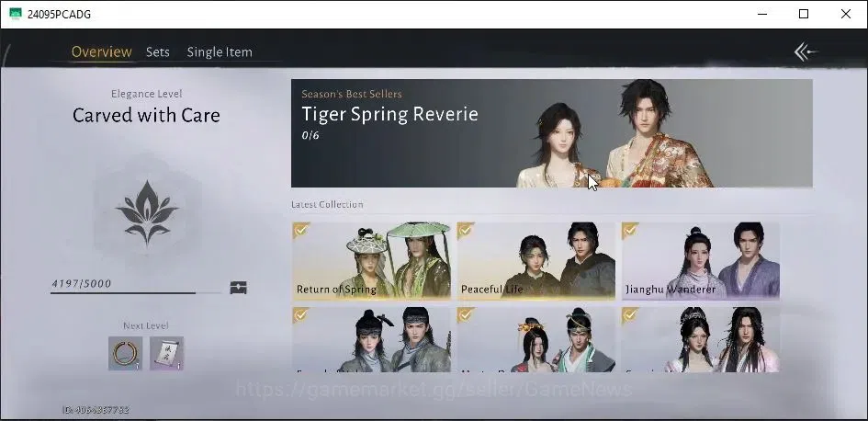Maximize the 24095PCADG window
This screenshot has height=421, width=868.
pyautogui.click(x=804, y=14)
